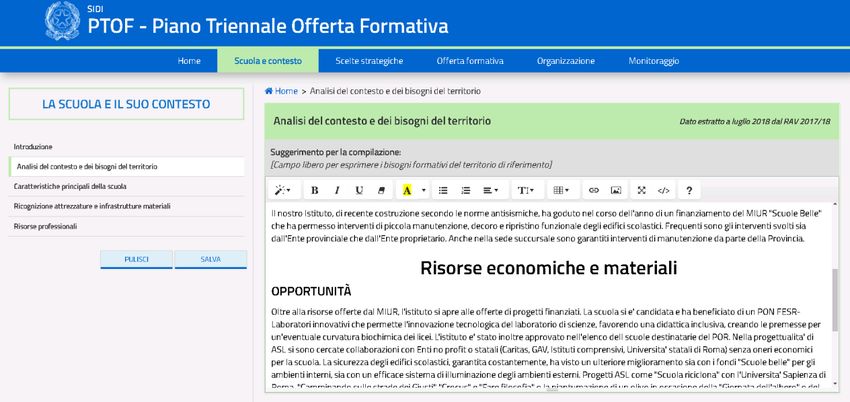
Task: Toggle fullscreen editor mode
Action: pyautogui.click(x=642, y=190)
